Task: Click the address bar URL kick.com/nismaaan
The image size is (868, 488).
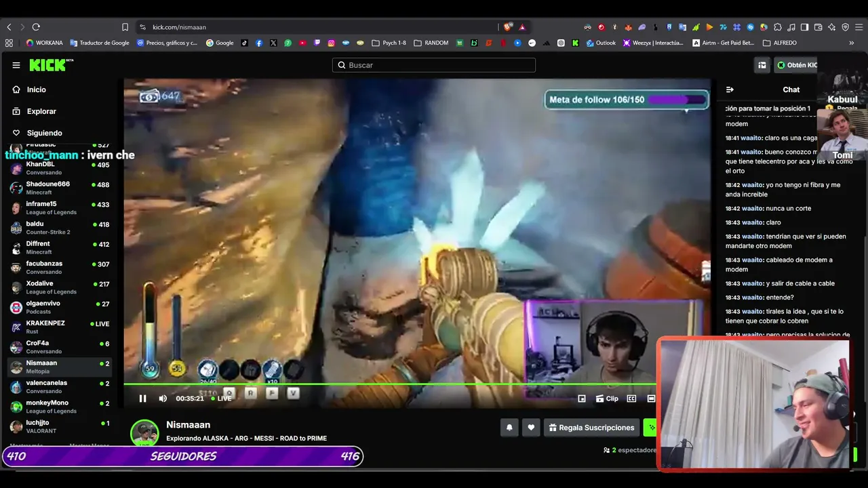Action: tap(179, 27)
